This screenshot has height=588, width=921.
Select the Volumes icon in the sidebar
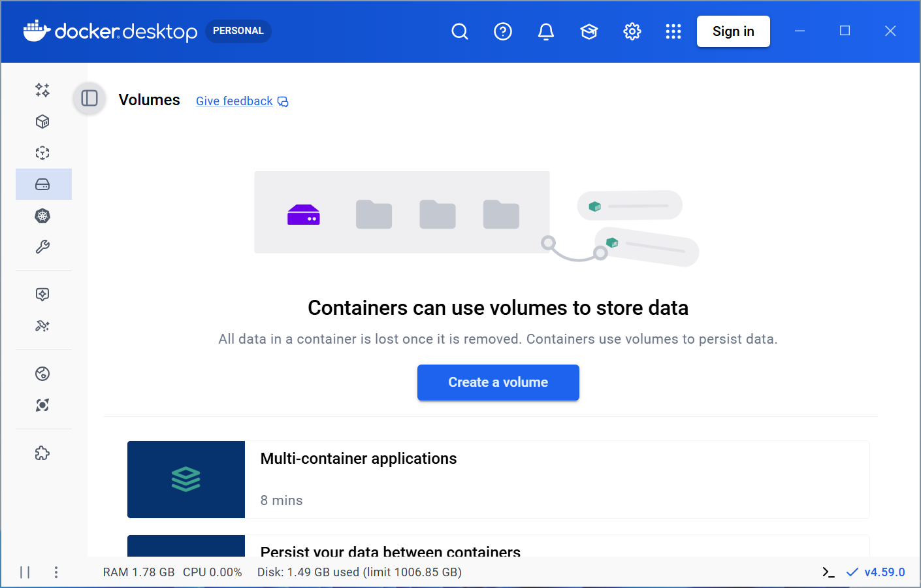[x=42, y=184]
